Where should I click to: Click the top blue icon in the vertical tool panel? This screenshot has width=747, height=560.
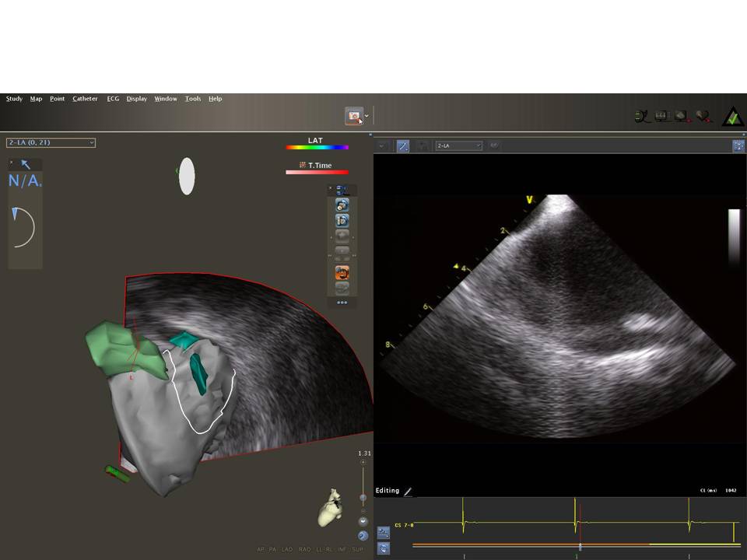[342, 205]
